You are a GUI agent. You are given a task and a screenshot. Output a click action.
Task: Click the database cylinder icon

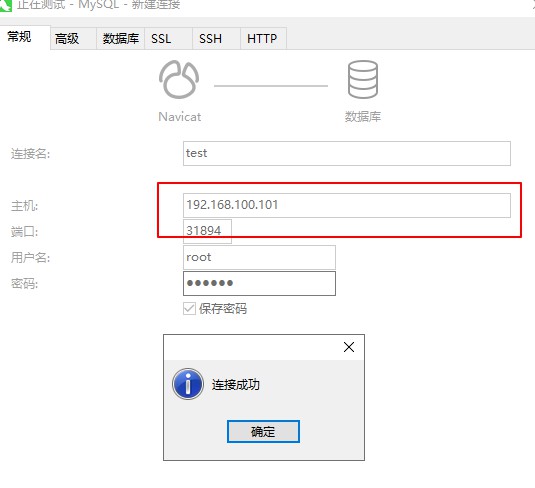363,80
